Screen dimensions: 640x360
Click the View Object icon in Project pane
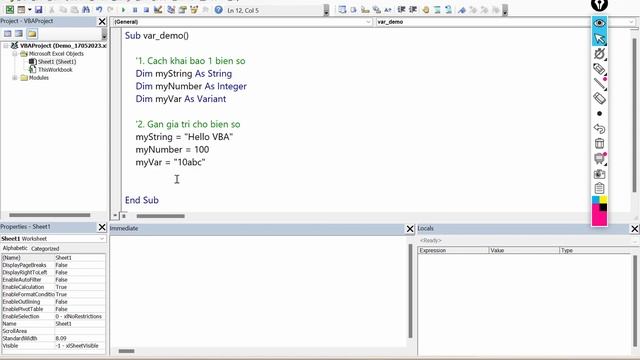point(19,34)
